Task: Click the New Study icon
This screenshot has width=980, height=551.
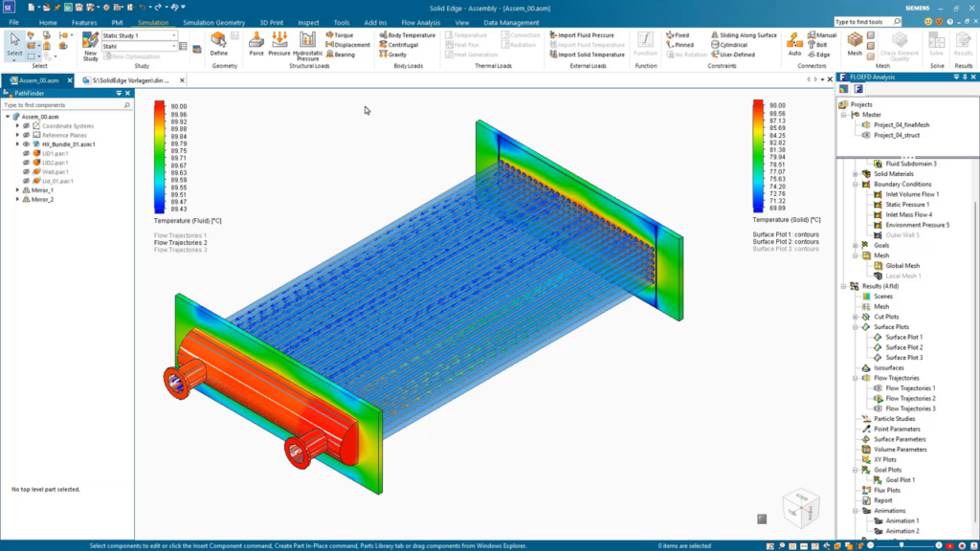Action: pyautogui.click(x=90, y=44)
